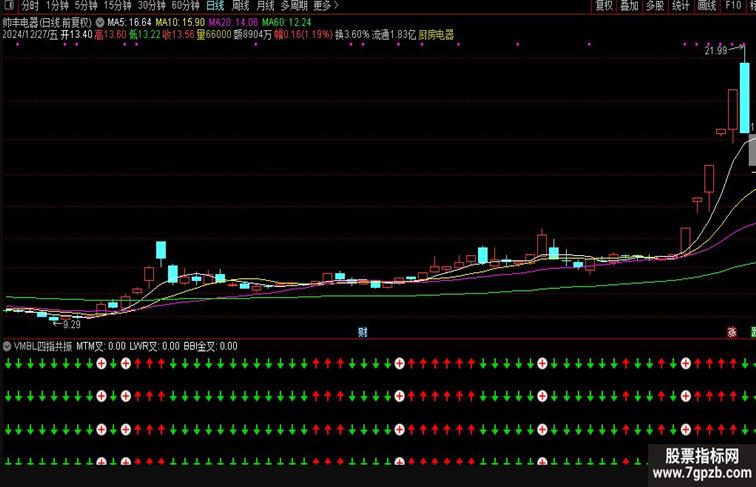Open the F10 company info

[x=733, y=6]
